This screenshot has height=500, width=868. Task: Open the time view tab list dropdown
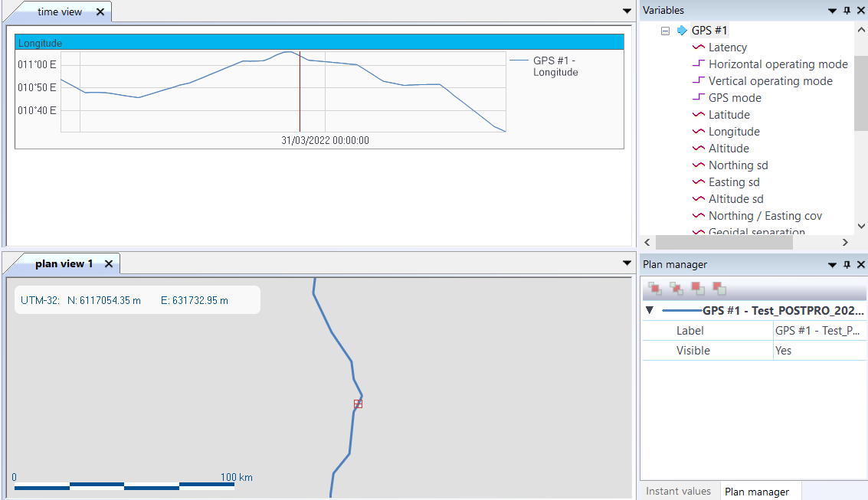coord(627,11)
